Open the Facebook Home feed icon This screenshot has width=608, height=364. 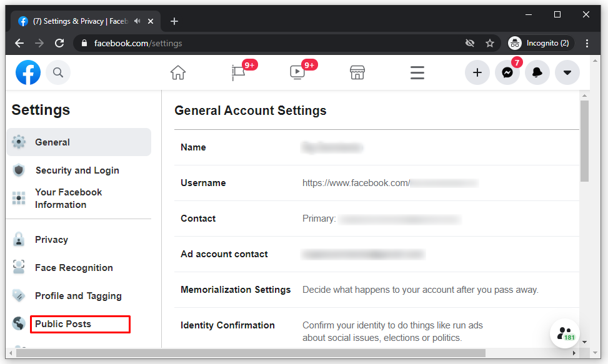pyautogui.click(x=178, y=72)
